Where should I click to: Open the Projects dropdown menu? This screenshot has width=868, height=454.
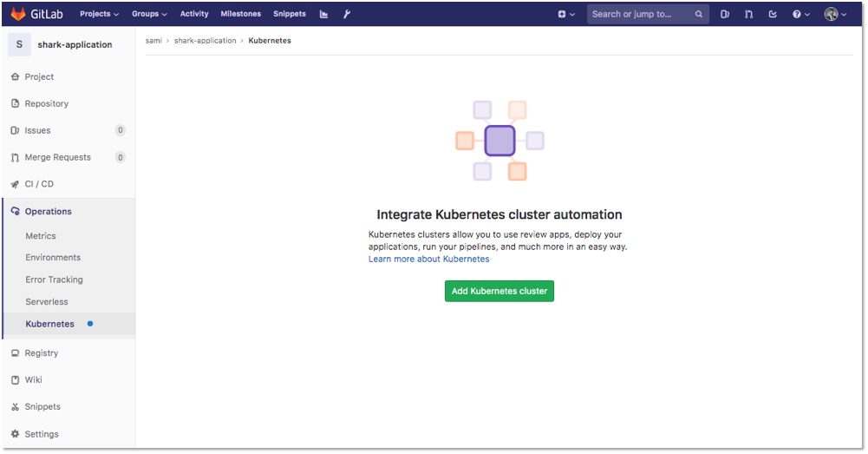pos(99,14)
